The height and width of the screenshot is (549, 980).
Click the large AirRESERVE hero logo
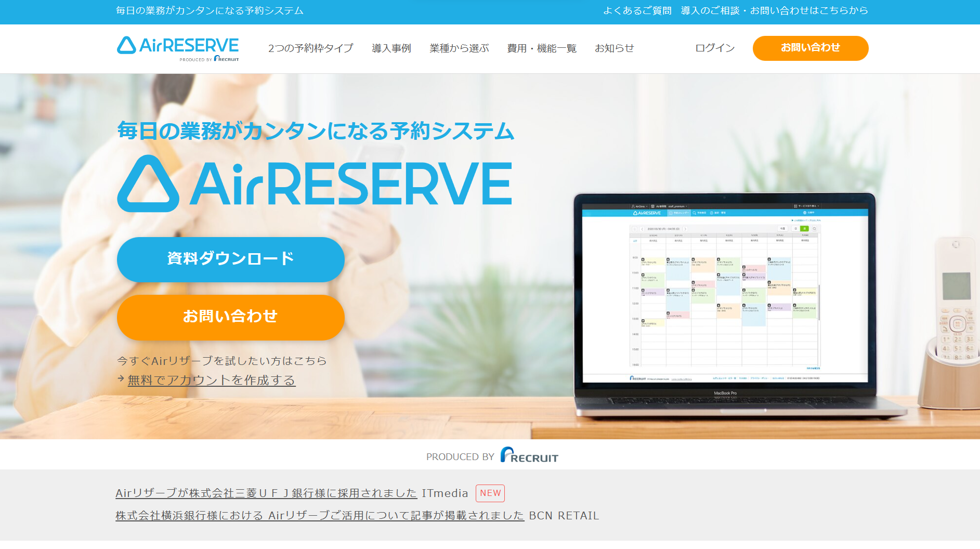pos(315,183)
